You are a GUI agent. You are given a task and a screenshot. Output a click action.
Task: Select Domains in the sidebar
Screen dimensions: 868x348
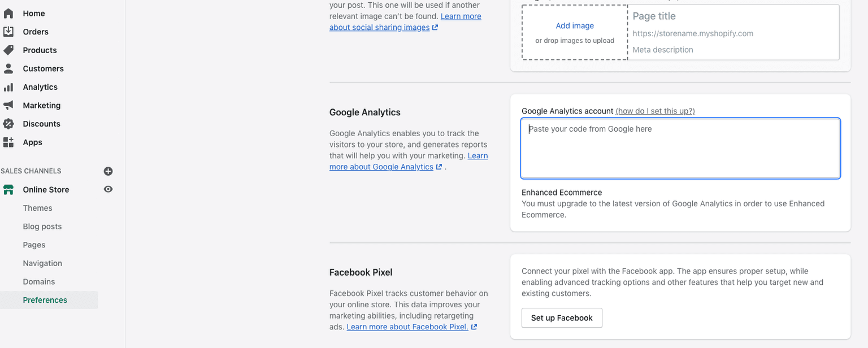39,281
